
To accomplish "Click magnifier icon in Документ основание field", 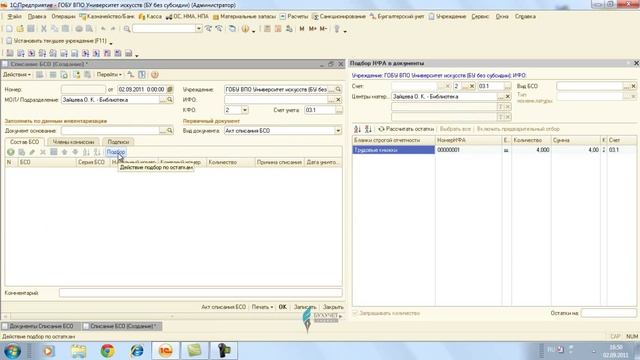I will coord(170,131).
